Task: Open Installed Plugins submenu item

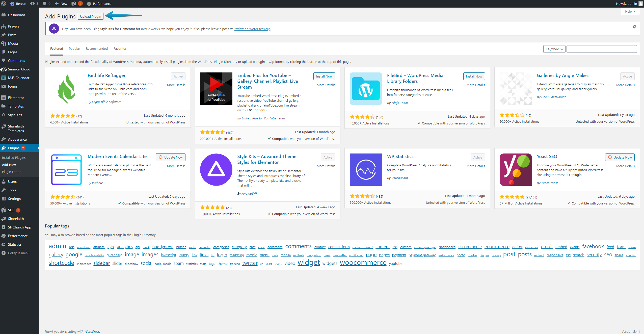Action: 14,158
